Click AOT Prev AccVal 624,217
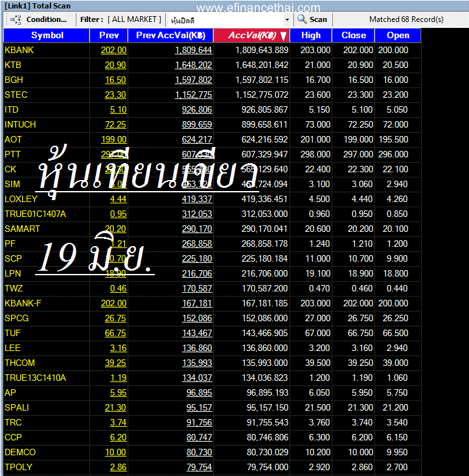 (x=197, y=139)
